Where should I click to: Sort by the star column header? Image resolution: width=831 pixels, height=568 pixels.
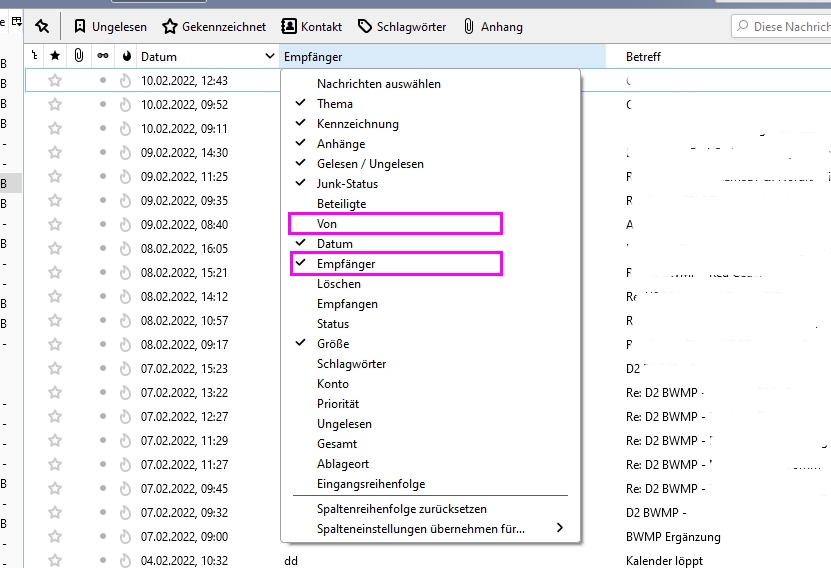pos(55,57)
